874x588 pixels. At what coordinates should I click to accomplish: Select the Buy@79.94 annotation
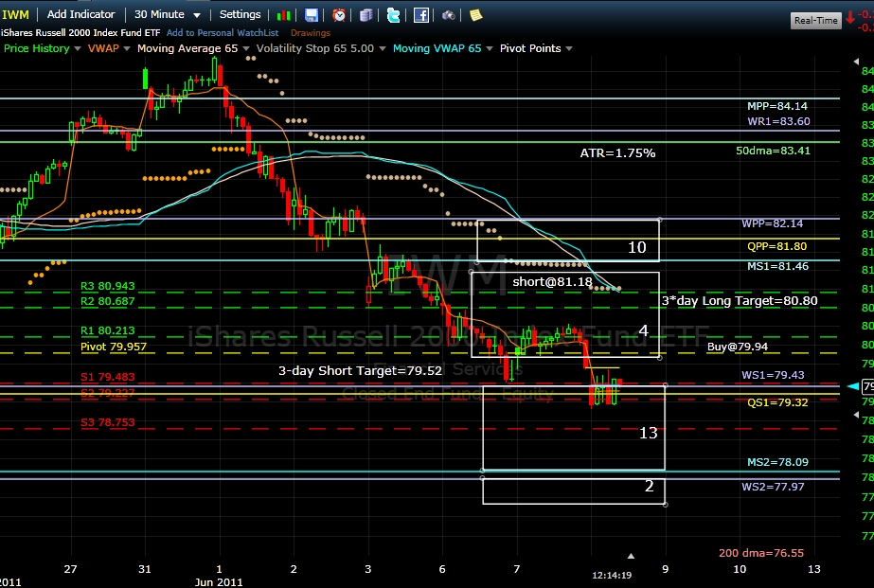pyautogui.click(x=738, y=347)
